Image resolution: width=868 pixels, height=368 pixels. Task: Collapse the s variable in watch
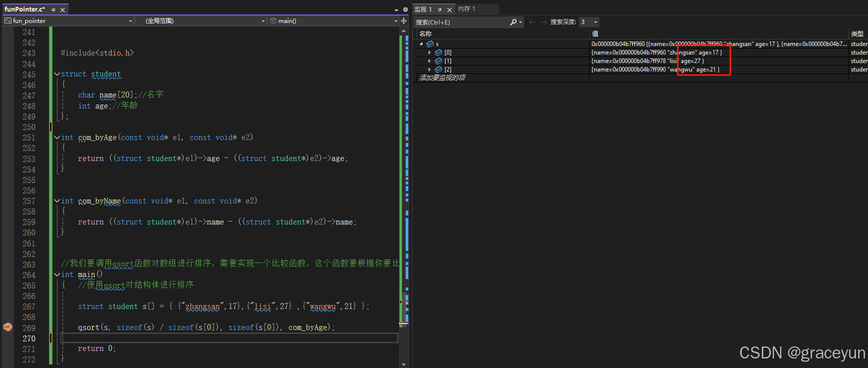click(421, 44)
